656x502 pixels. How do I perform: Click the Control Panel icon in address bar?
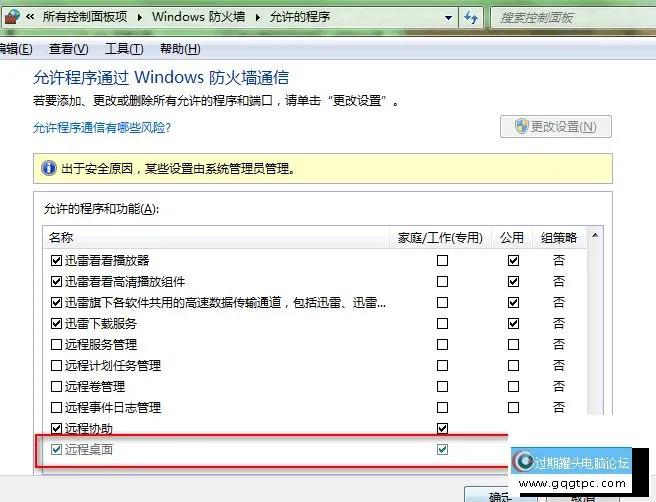[x=12, y=18]
